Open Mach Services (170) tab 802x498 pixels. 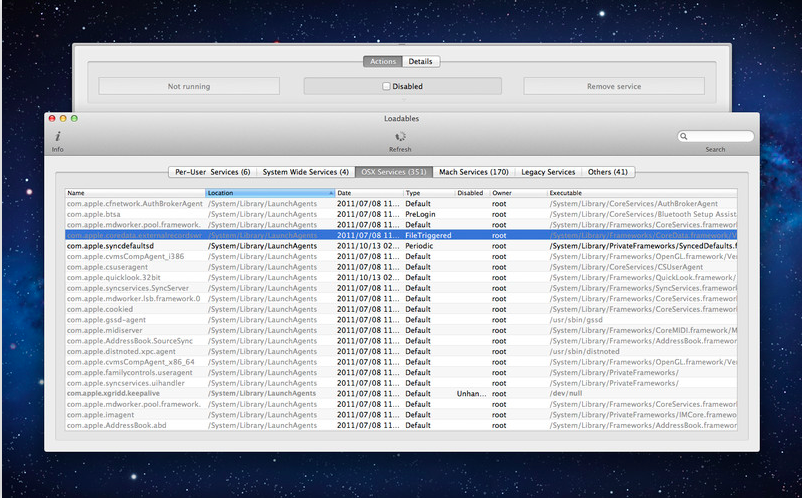click(474, 172)
